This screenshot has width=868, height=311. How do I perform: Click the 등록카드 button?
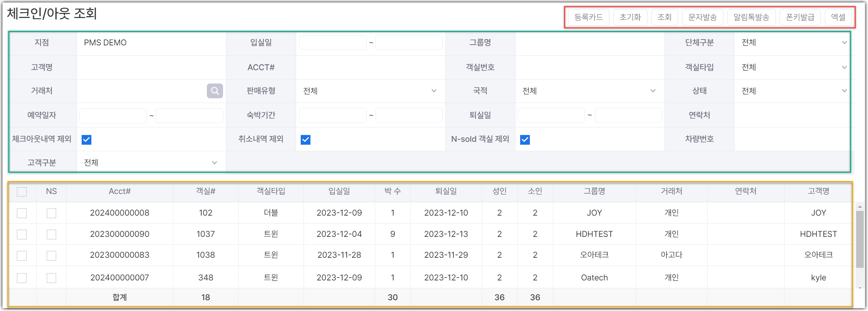pyautogui.click(x=588, y=17)
